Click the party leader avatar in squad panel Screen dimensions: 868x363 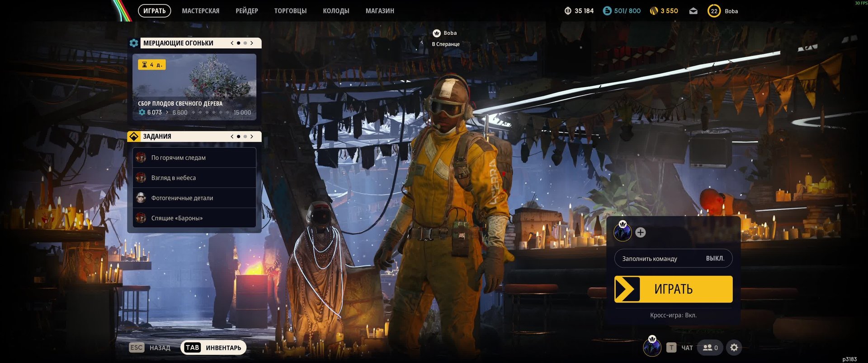[623, 232]
